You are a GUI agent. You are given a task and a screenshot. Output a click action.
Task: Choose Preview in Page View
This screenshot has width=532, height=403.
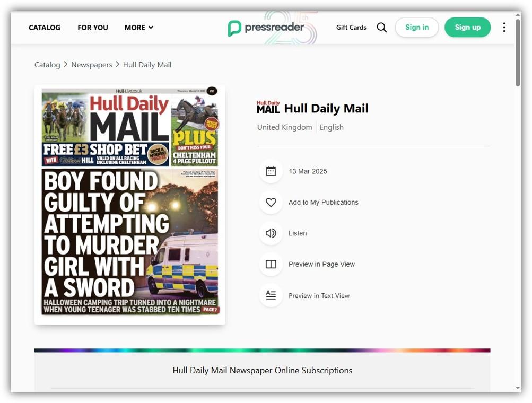point(321,264)
